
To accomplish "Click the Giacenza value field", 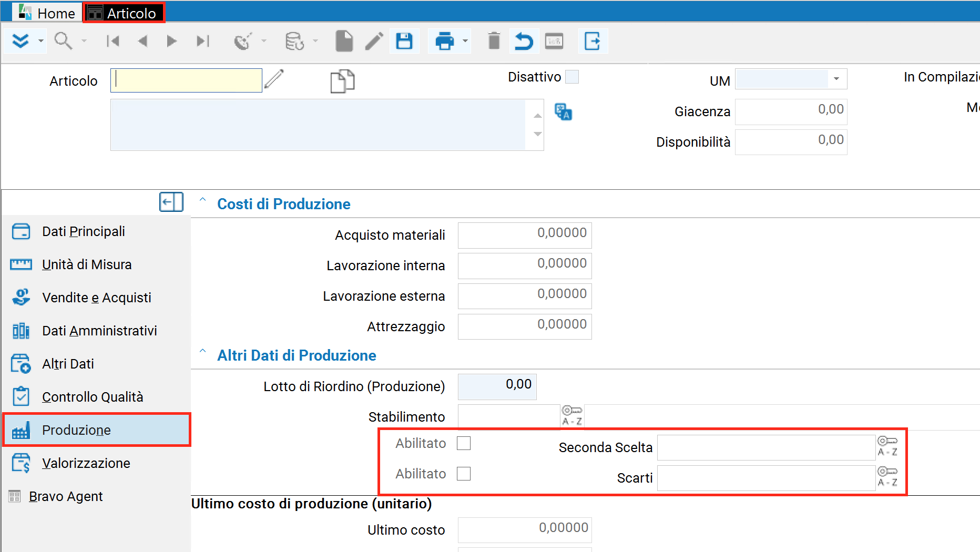I will coord(791,111).
